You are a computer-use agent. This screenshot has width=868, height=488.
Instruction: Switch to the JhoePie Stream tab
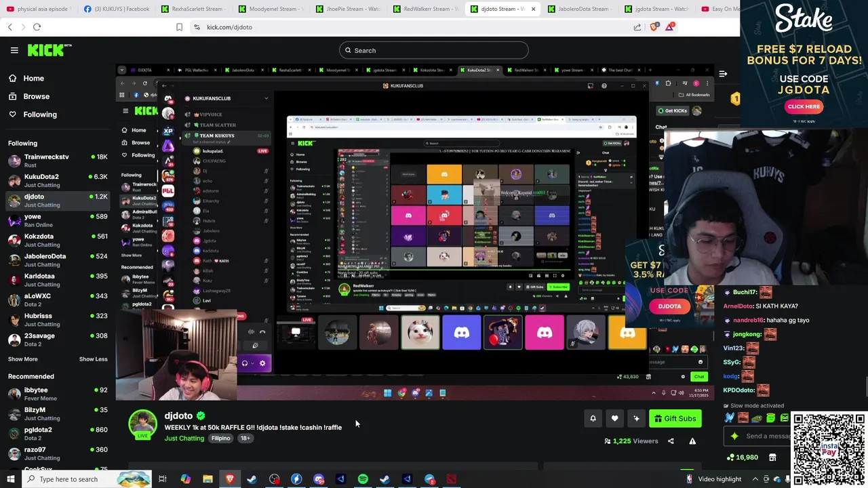[350, 9]
